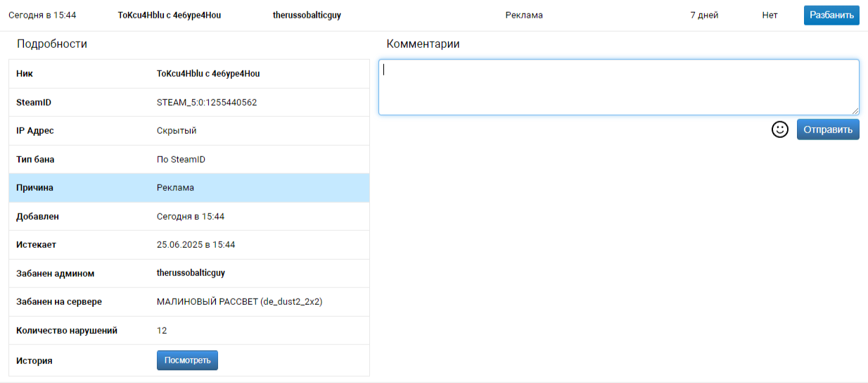Click the violations count 12

coord(162,330)
